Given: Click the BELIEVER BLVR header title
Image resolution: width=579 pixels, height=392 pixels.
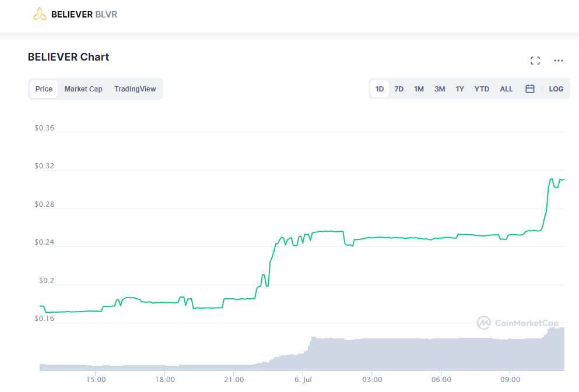Looking at the screenshot, I should coord(84,15).
